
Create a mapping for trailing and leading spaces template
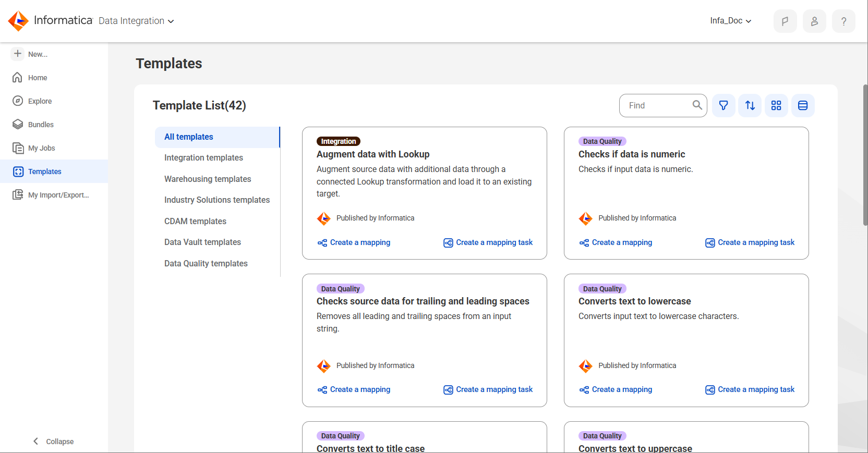point(354,389)
